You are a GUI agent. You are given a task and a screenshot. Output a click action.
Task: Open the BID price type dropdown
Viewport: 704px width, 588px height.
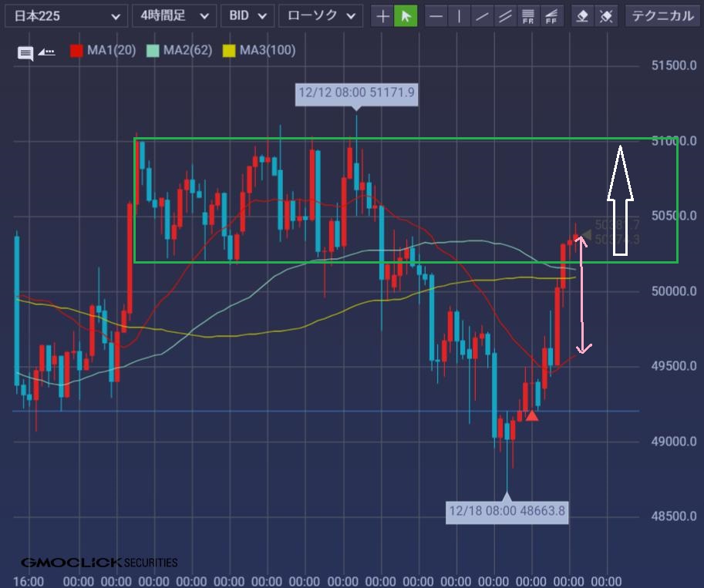247,15
